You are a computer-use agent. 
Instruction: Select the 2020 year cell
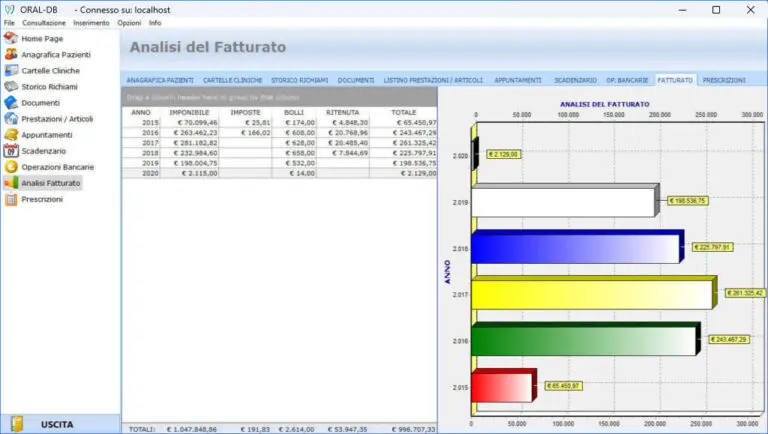142,173
